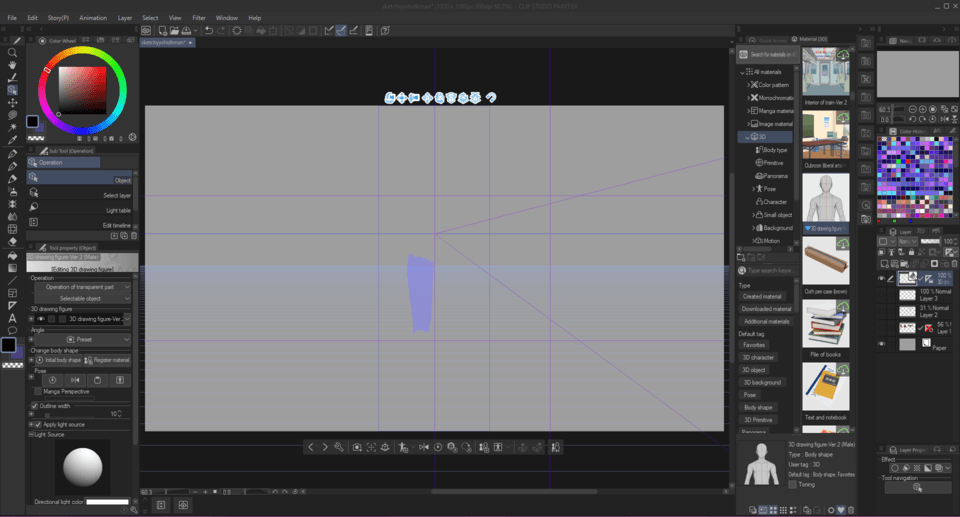Toggle the Outline width checkbox
This screenshot has height=517, width=960.
coord(34,406)
